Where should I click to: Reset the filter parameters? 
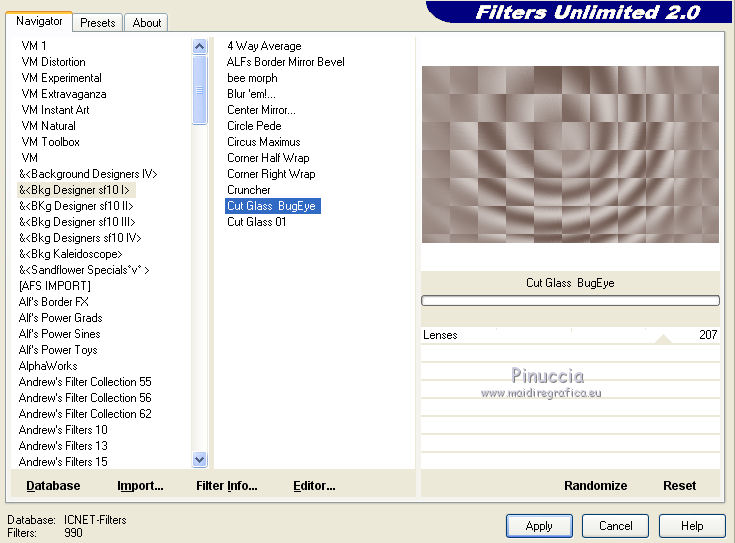coord(679,485)
